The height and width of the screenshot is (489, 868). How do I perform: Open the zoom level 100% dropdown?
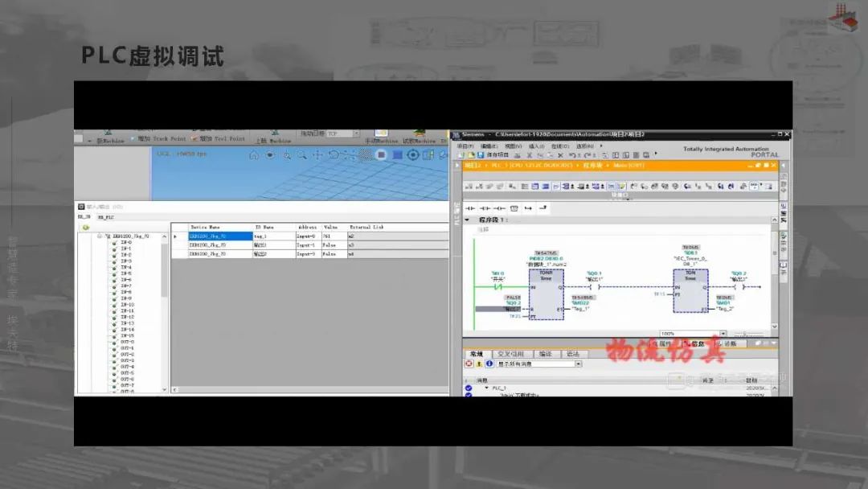(723, 334)
